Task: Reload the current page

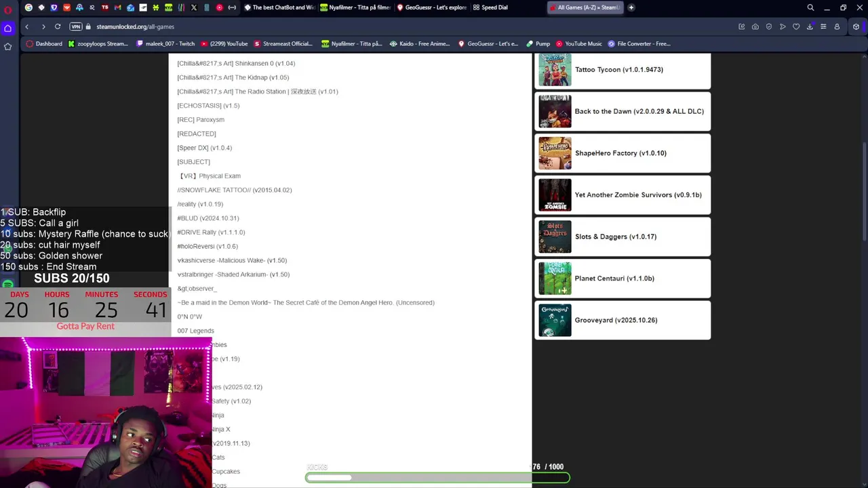Action: click(x=58, y=26)
